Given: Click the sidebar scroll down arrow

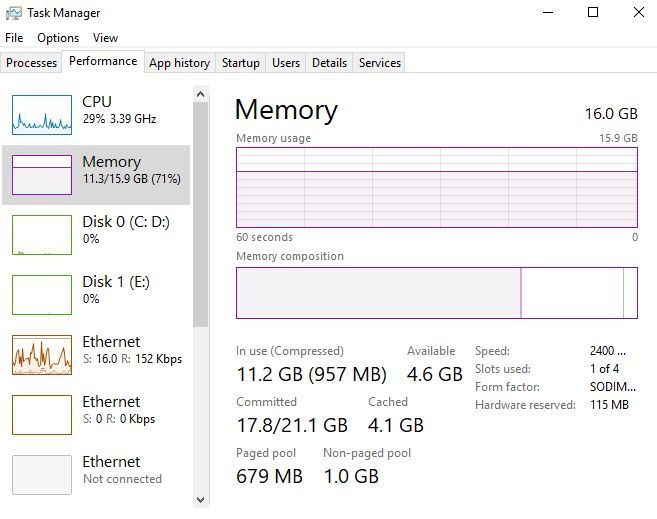Looking at the screenshot, I should coord(200,498).
